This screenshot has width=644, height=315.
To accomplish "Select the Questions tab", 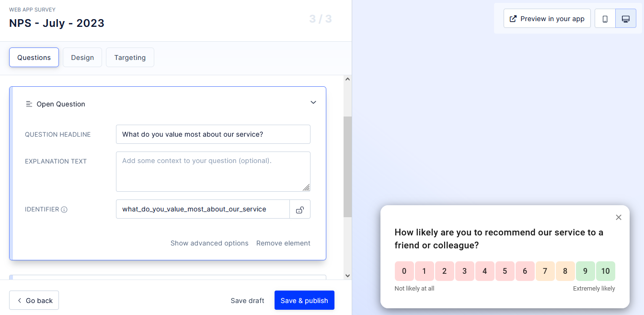I will coord(34,57).
